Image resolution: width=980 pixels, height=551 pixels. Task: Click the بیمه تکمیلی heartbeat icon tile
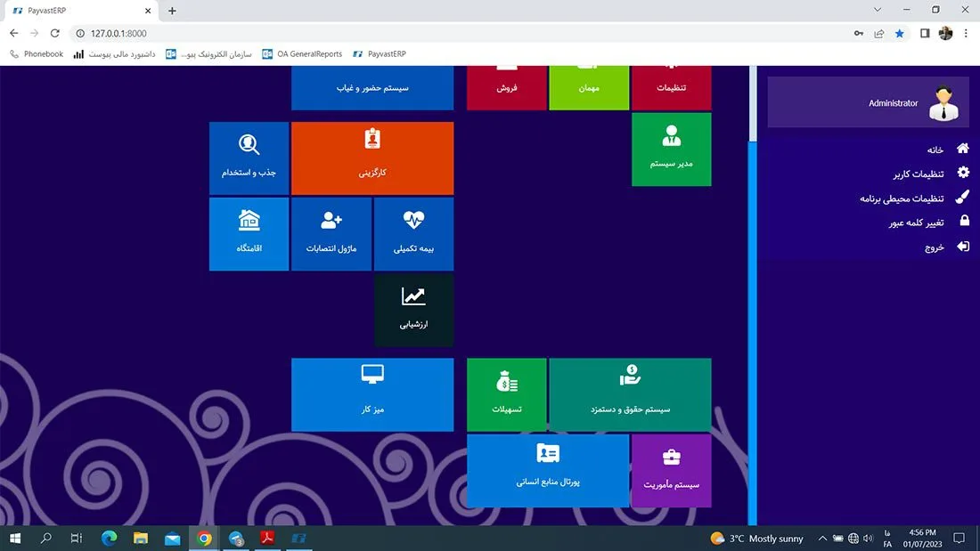click(413, 233)
